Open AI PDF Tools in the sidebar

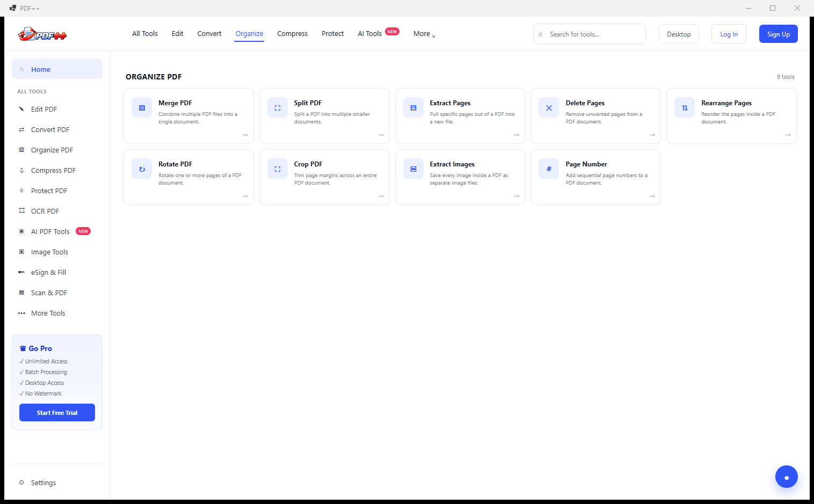(57, 231)
